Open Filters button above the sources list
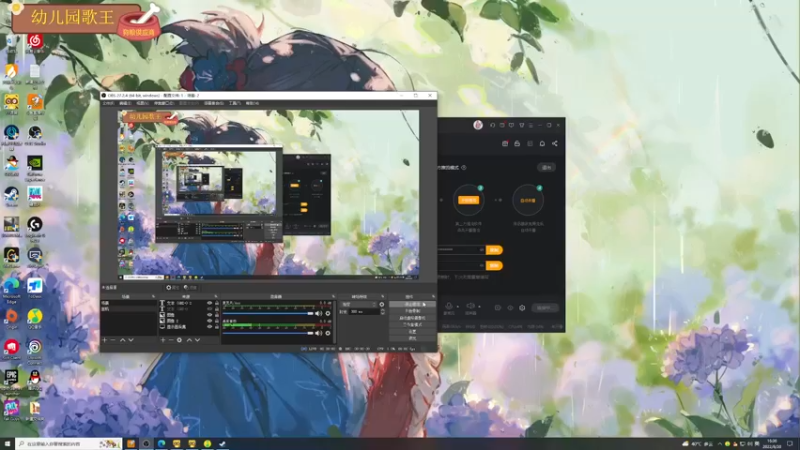 point(190,287)
